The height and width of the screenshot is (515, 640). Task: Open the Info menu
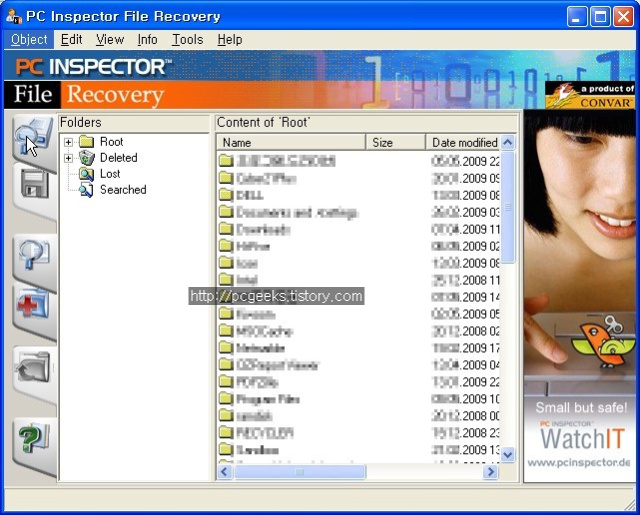(147, 40)
